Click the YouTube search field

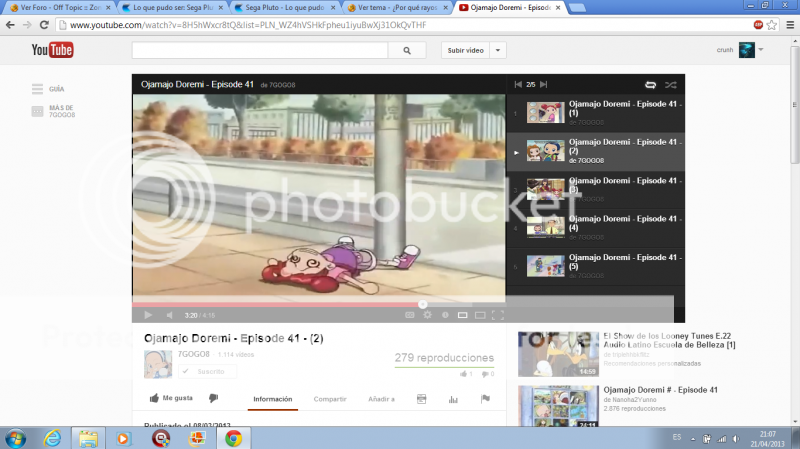[x=260, y=50]
